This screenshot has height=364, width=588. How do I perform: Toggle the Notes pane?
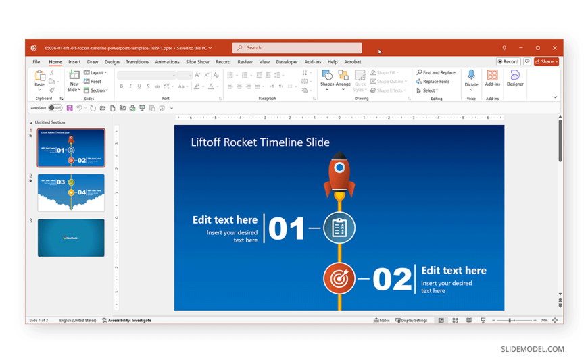382,321
